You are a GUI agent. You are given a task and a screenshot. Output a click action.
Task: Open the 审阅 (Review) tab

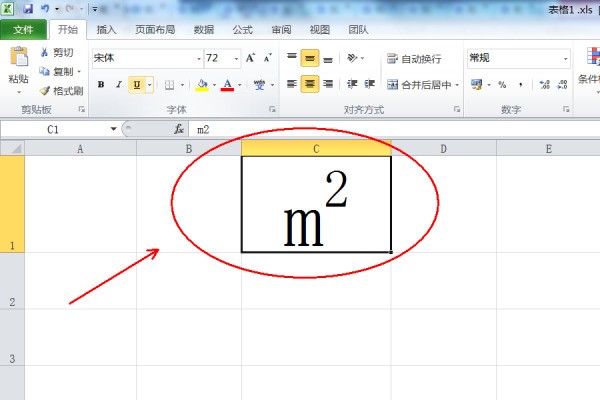281,29
